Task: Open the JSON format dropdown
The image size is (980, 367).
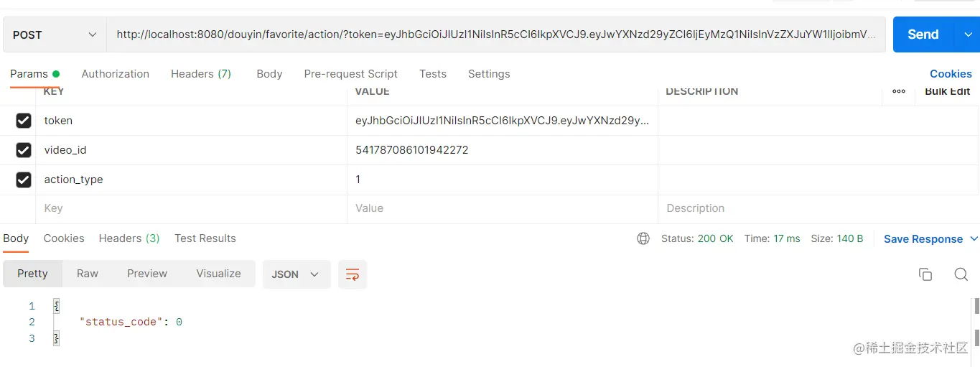Action: click(x=296, y=274)
